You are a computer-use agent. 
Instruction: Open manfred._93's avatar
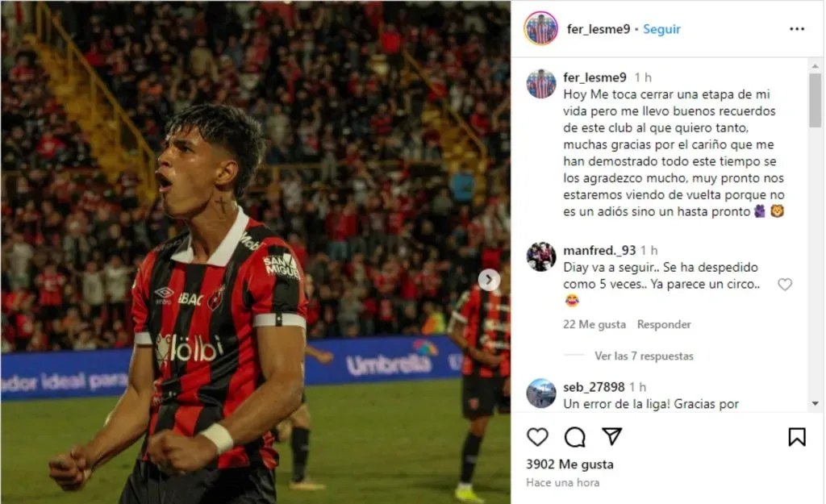[x=541, y=256]
